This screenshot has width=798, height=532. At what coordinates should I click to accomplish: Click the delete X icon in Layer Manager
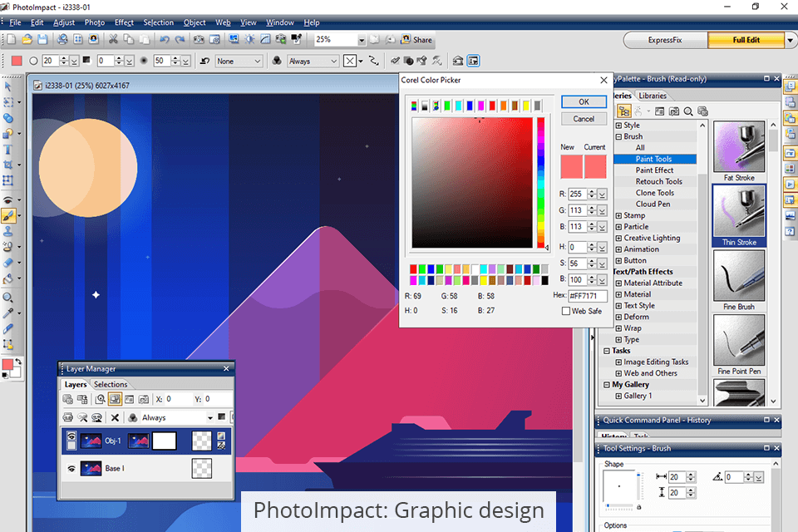[x=115, y=417]
